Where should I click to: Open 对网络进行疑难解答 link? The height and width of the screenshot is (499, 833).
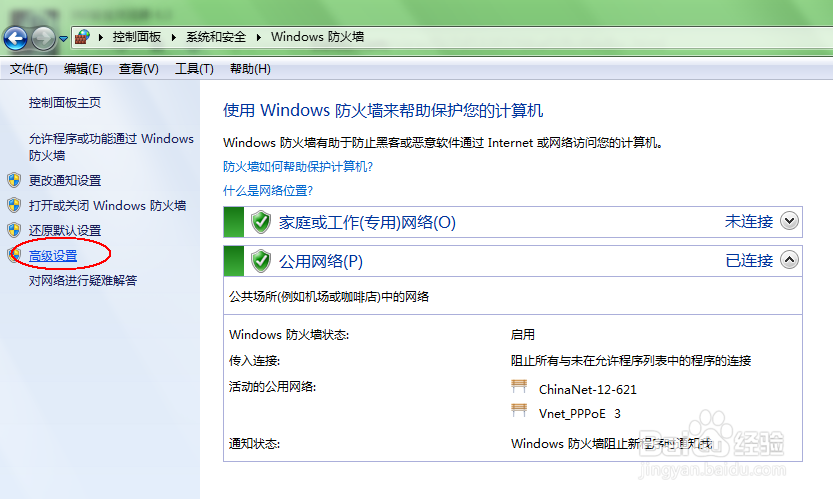(83, 281)
